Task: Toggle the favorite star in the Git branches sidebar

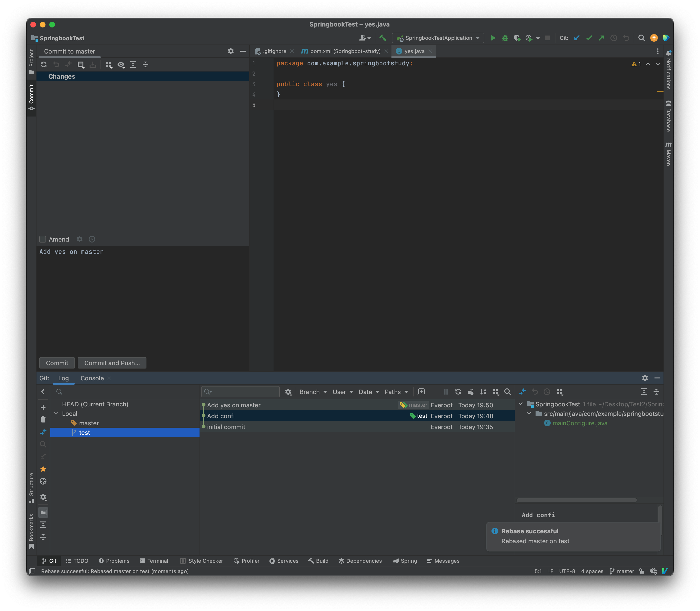Action: point(43,469)
